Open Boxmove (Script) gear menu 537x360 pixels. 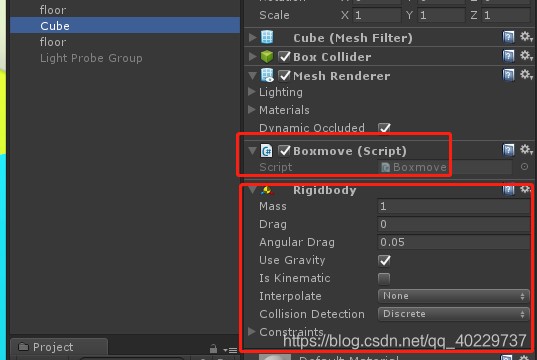526,149
